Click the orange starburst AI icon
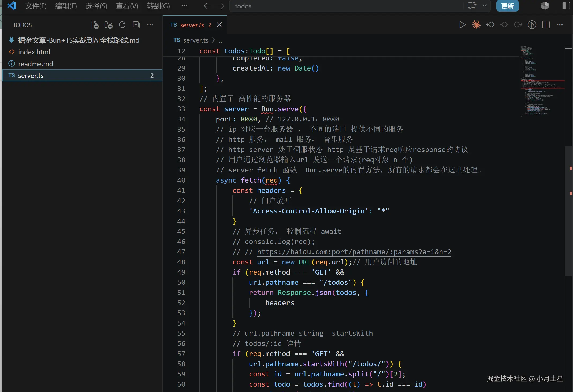 click(x=476, y=25)
